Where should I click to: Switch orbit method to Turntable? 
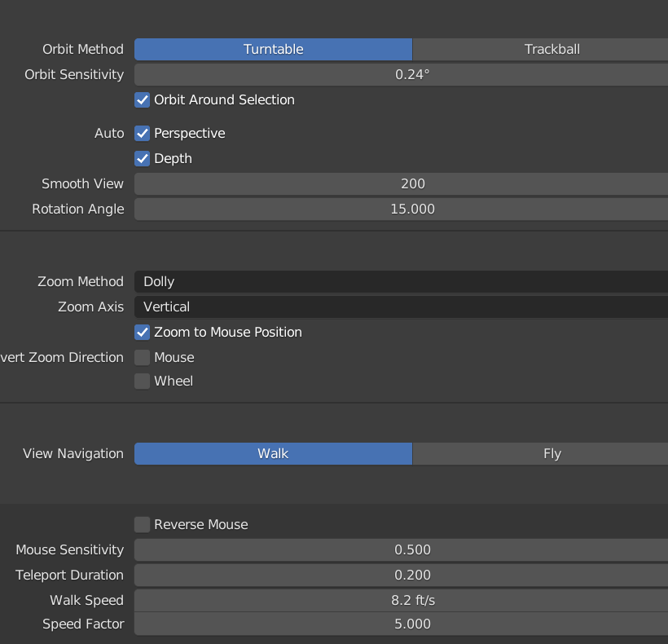tap(273, 49)
